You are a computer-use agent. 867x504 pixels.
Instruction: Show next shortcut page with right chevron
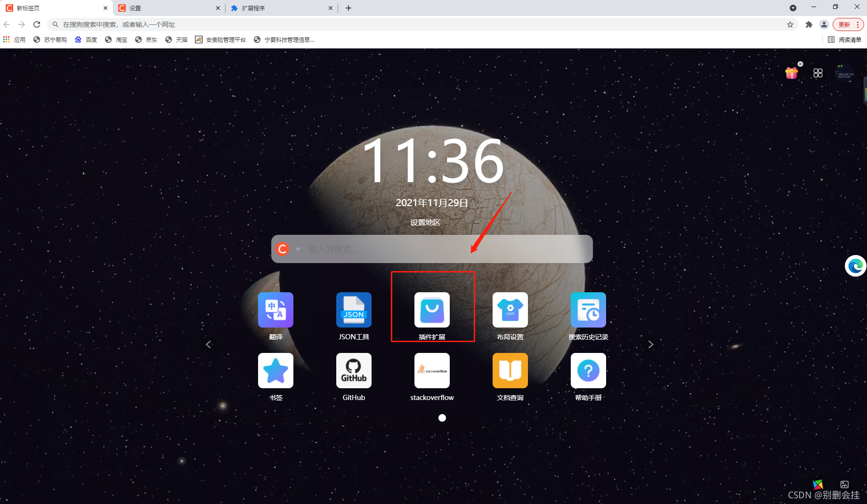650,344
